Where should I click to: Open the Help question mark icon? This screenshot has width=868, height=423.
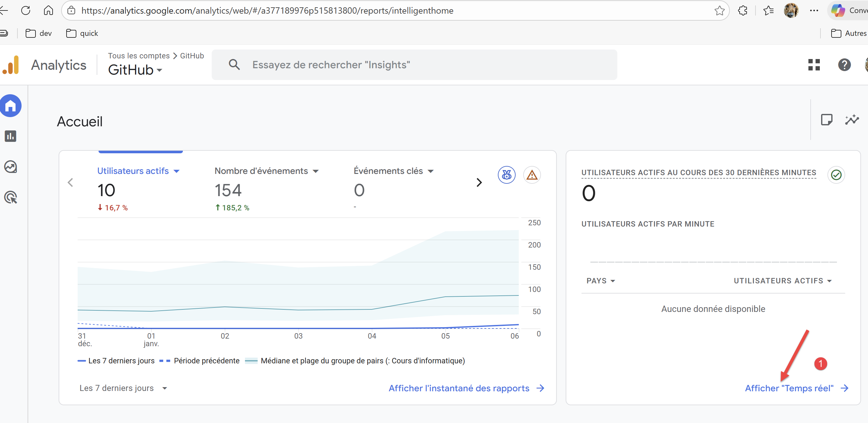point(844,65)
